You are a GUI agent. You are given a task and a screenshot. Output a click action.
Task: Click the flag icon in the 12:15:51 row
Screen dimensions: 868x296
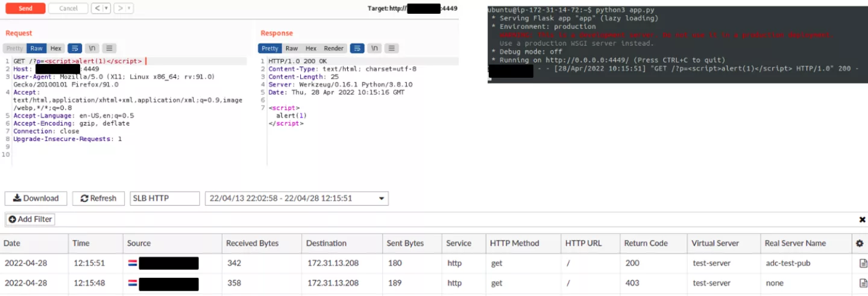(133, 263)
